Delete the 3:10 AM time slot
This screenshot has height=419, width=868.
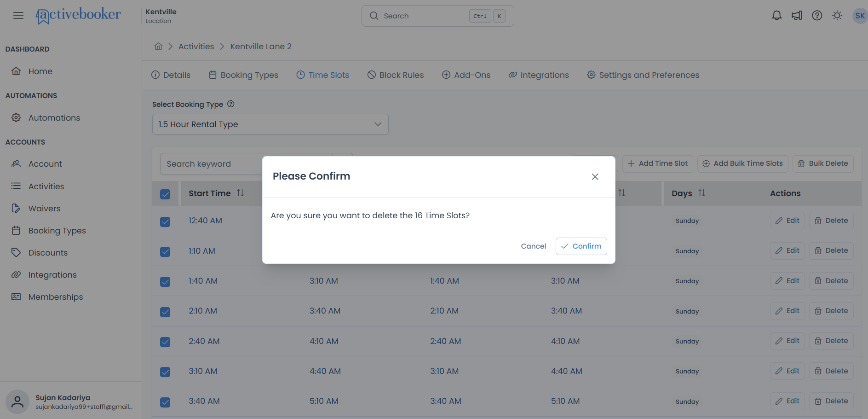831,371
